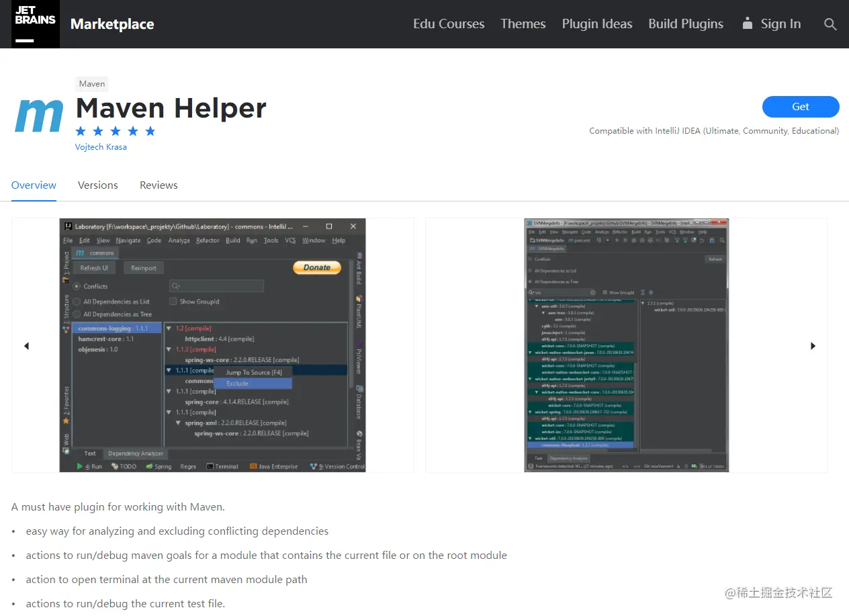This screenshot has height=616, width=849.
Task: Open the Vojtech Krasa author profile
Action: click(x=101, y=147)
